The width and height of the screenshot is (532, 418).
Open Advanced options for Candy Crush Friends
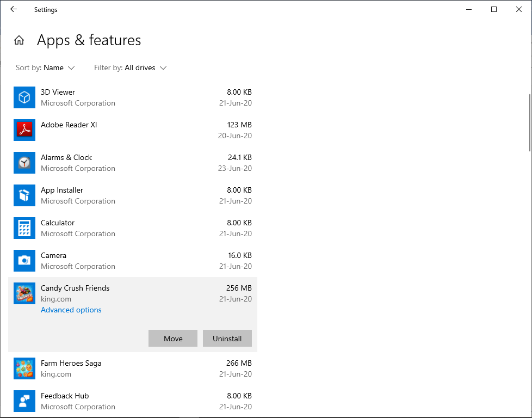(71, 310)
